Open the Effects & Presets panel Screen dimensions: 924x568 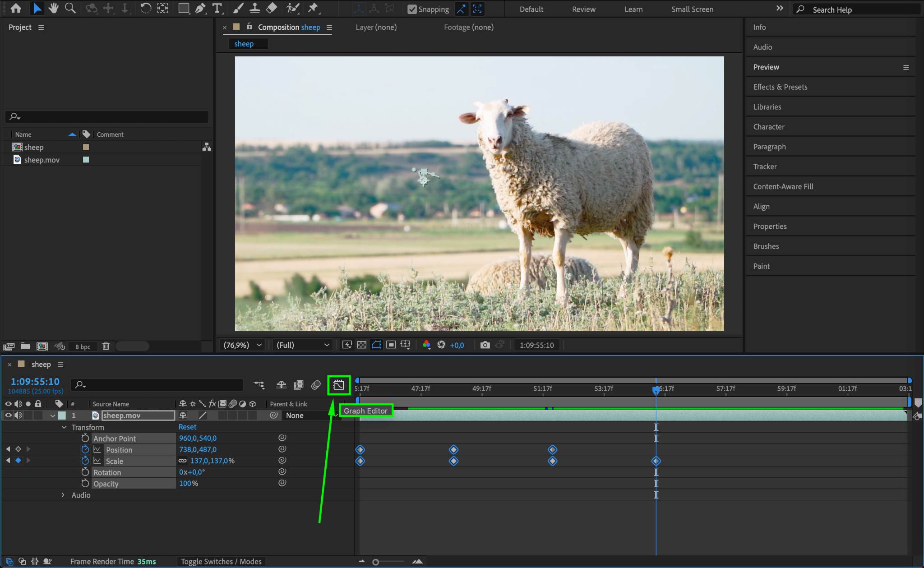[x=780, y=87]
